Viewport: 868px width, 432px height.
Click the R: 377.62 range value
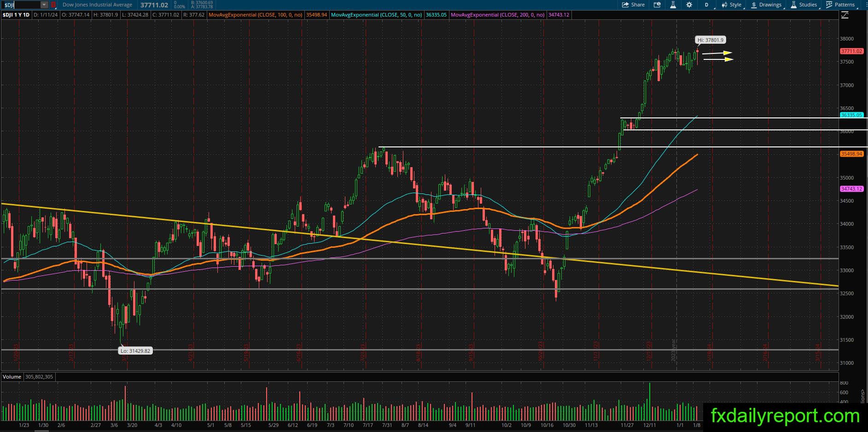pyautogui.click(x=193, y=15)
